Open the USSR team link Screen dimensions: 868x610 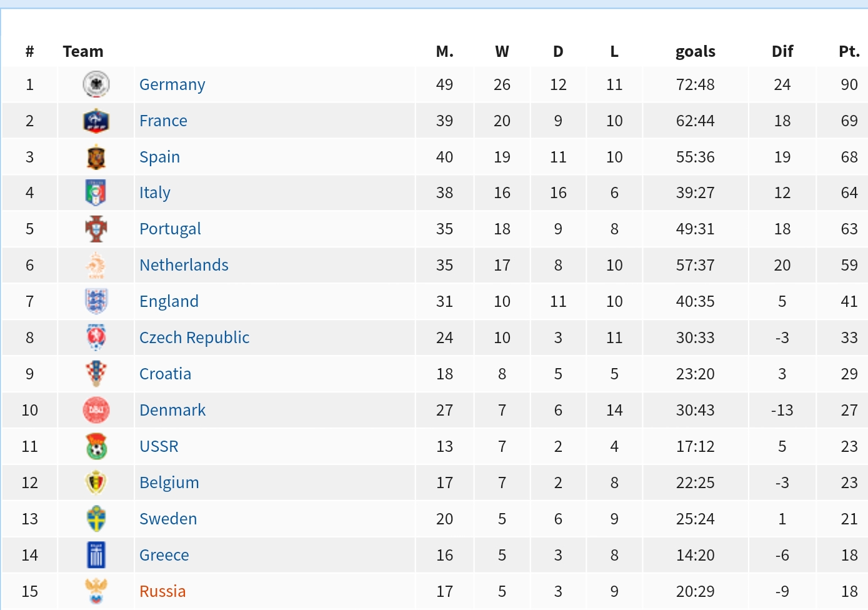159,446
